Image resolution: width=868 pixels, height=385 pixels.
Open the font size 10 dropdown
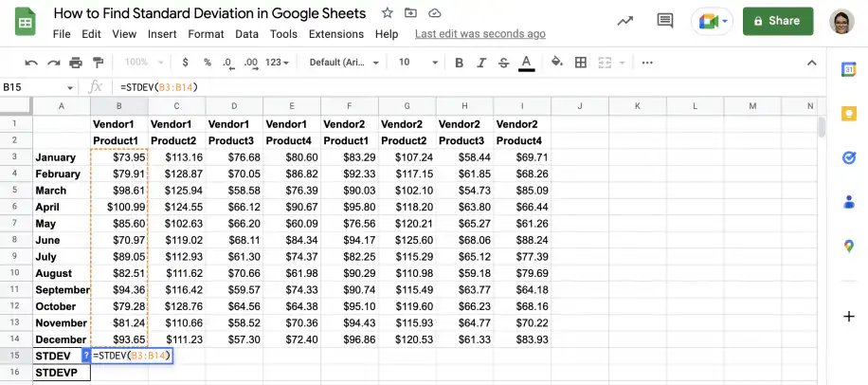[418, 63]
